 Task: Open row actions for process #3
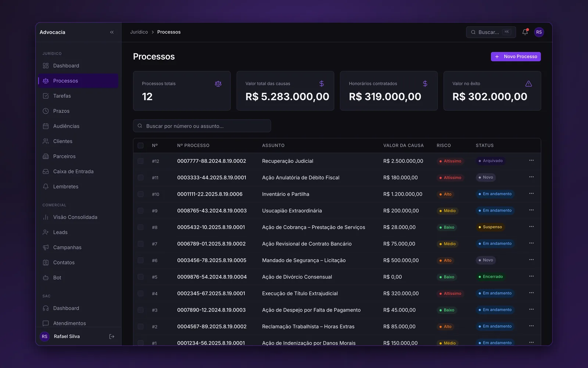click(x=531, y=309)
